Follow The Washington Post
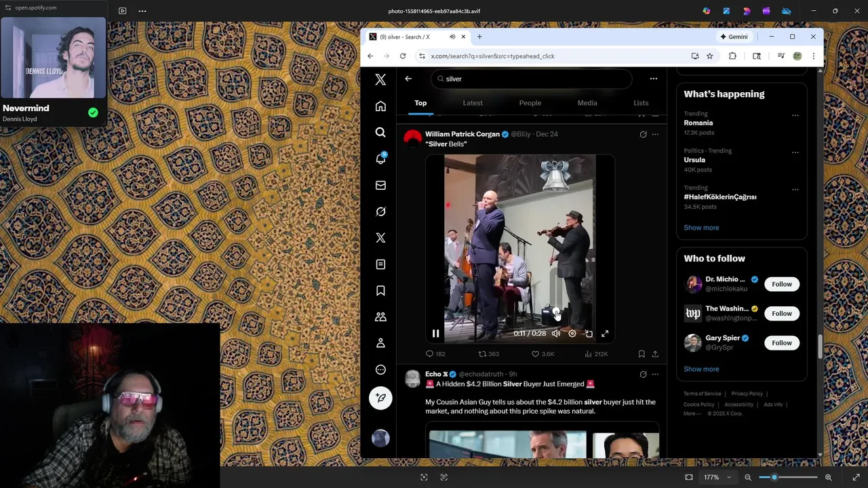Viewport: 868px width, 488px height. pyautogui.click(x=781, y=313)
